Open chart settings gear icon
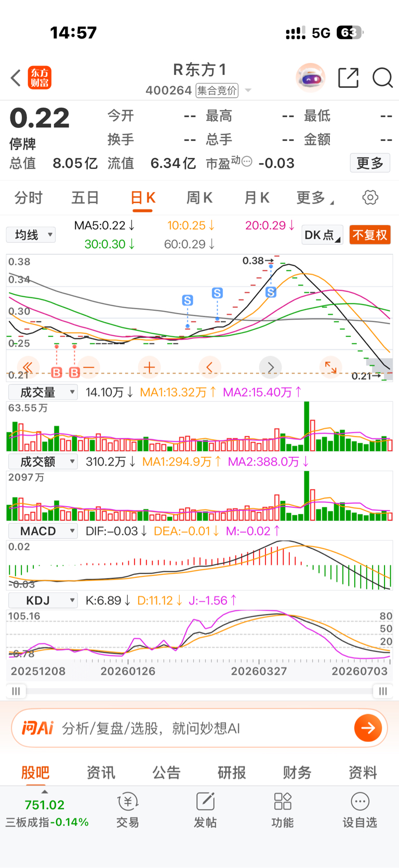Viewport: 399px width, 868px height. pyautogui.click(x=370, y=198)
